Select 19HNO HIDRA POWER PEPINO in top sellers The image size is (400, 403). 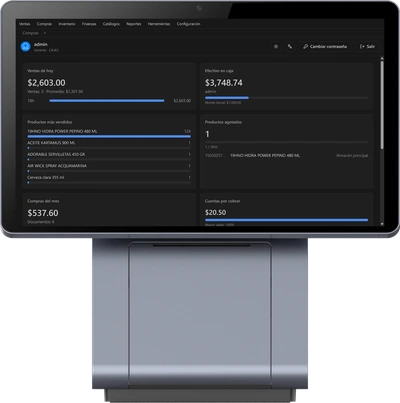[109, 133]
